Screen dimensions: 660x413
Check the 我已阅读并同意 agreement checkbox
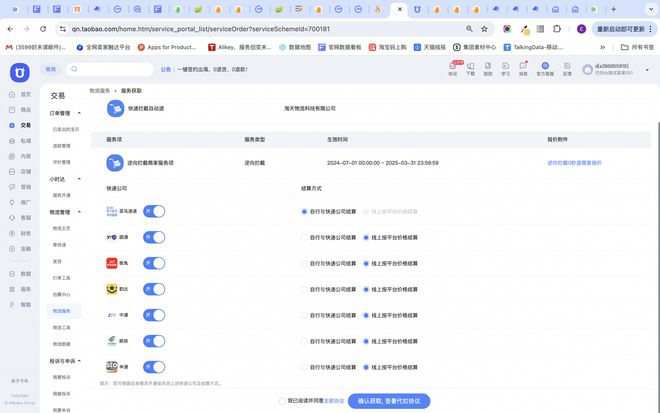pos(282,400)
